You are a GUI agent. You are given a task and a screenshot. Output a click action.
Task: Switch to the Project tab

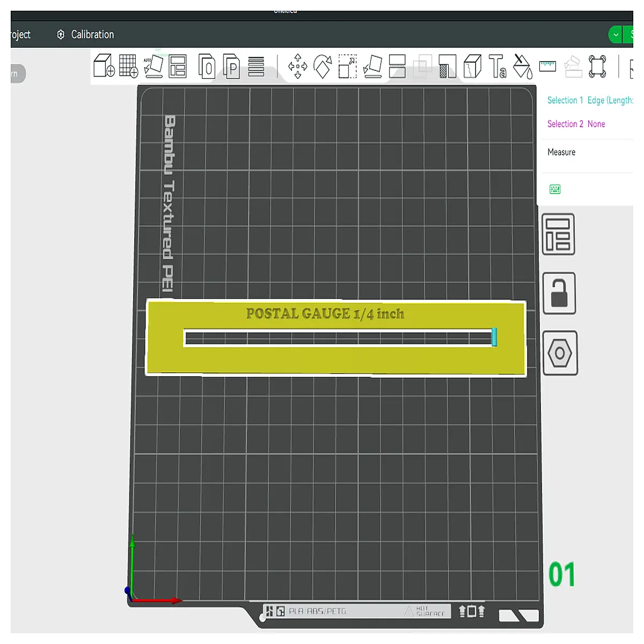(20, 34)
